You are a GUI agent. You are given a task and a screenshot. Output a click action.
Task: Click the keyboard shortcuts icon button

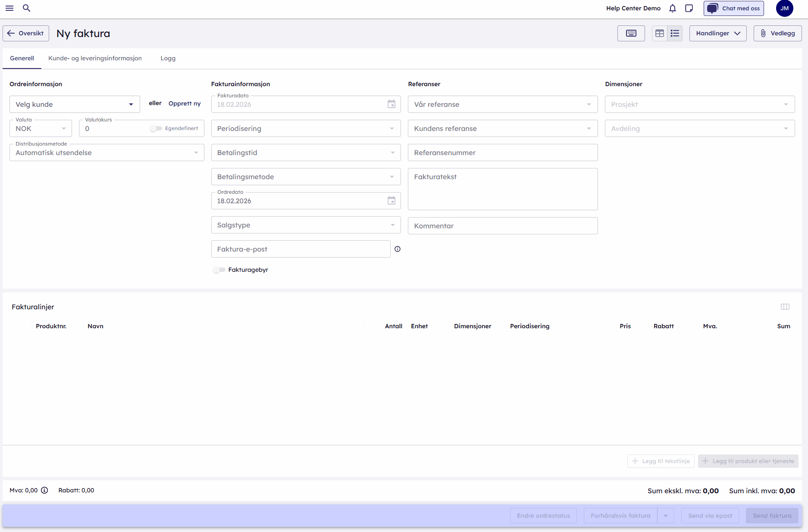(x=631, y=33)
